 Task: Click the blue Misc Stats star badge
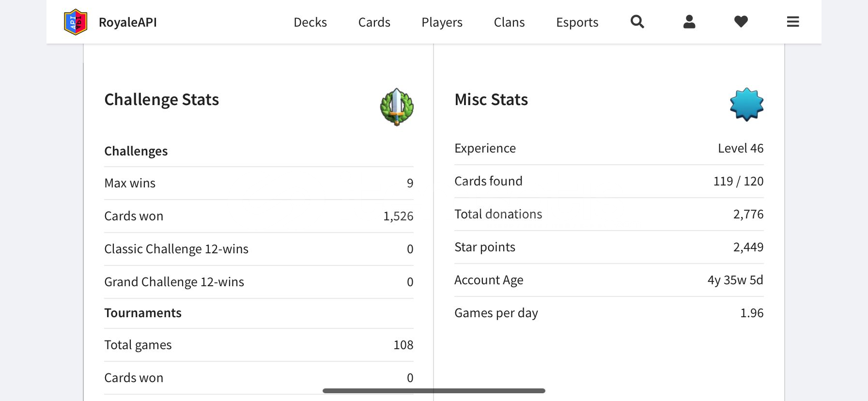coord(746,105)
